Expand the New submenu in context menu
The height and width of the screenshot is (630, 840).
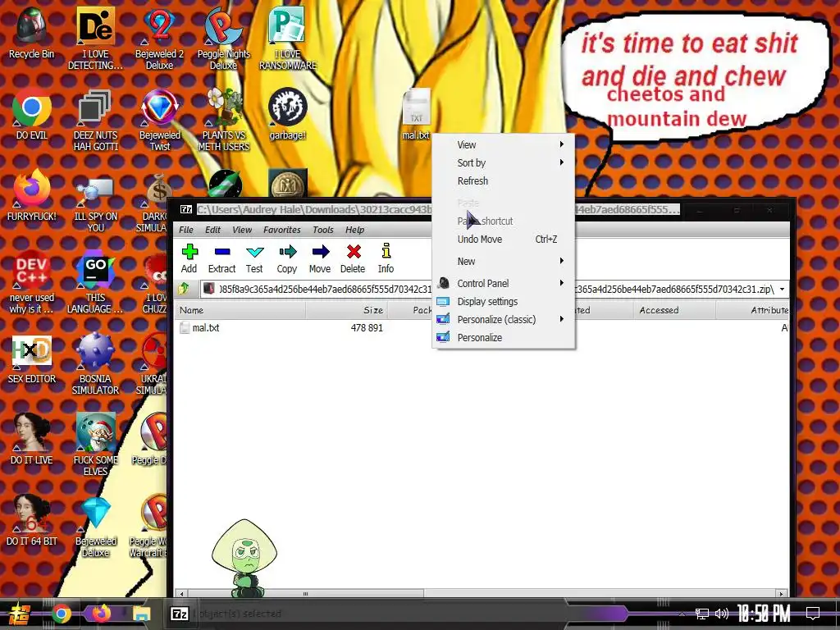(504, 262)
